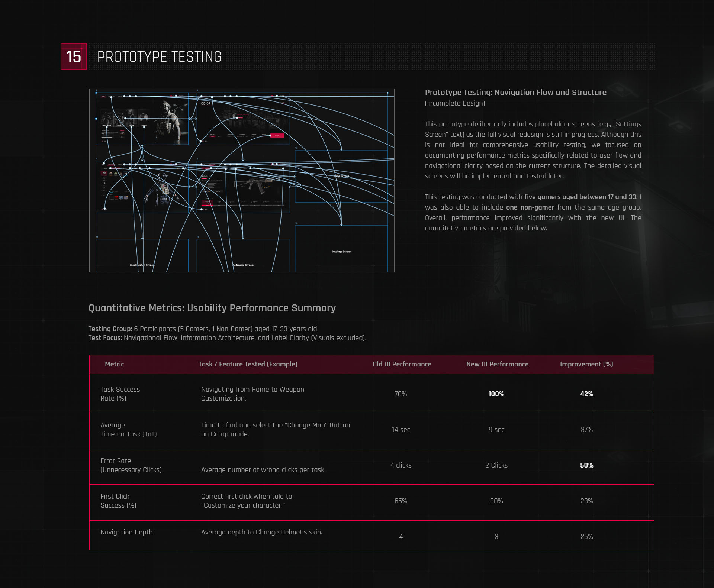Click the Old UI Performance column header
This screenshot has height=588, width=714.
(x=402, y=364)
